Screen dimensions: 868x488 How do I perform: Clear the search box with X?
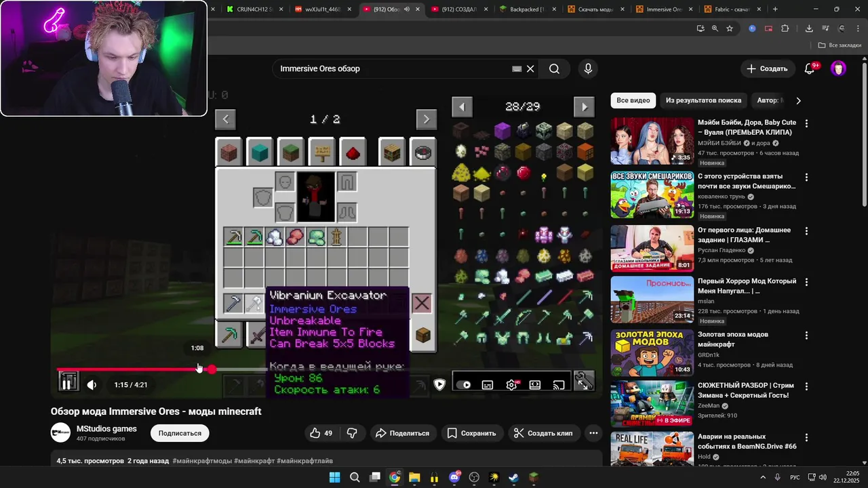[530, 68]
